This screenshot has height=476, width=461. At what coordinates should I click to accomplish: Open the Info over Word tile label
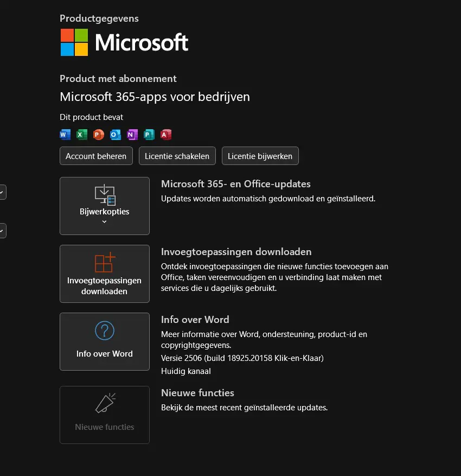[104, 354]
